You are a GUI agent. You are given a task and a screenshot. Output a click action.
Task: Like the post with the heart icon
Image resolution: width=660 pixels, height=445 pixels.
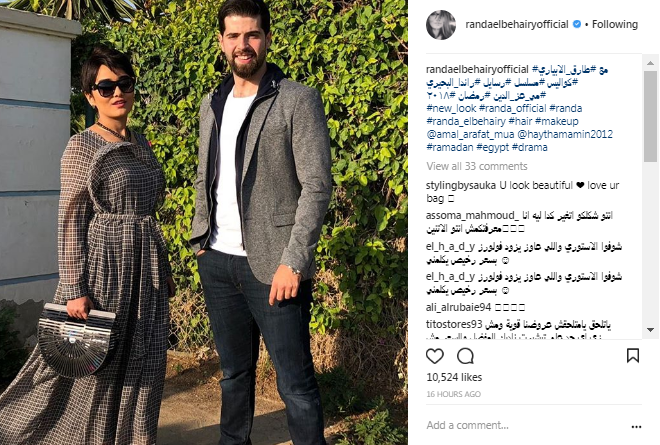(x=434, y=356)
